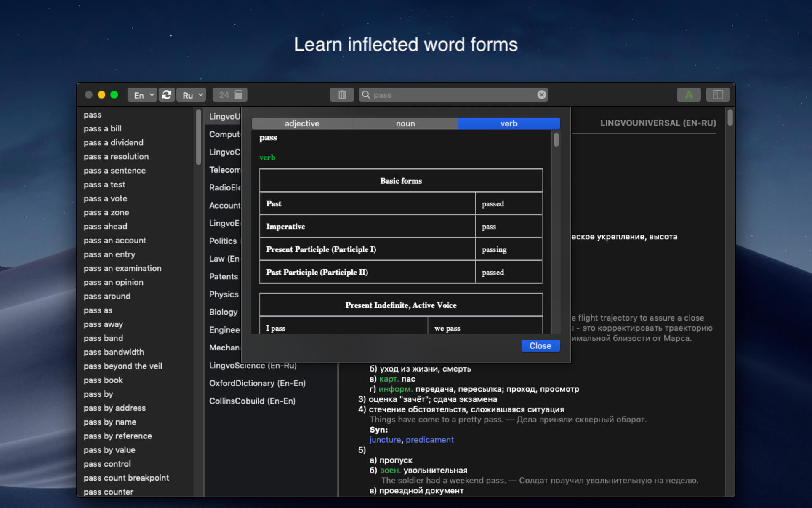This screenshot has height=508, width=812.
Task: Open the En source language dropdown
Action: (x=142, y=95)
